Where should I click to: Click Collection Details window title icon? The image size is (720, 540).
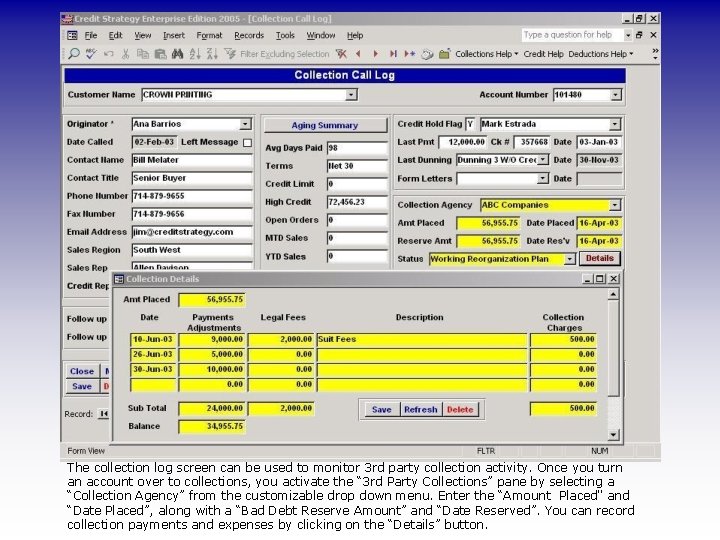pyautogui.click(x=119, y=279)
